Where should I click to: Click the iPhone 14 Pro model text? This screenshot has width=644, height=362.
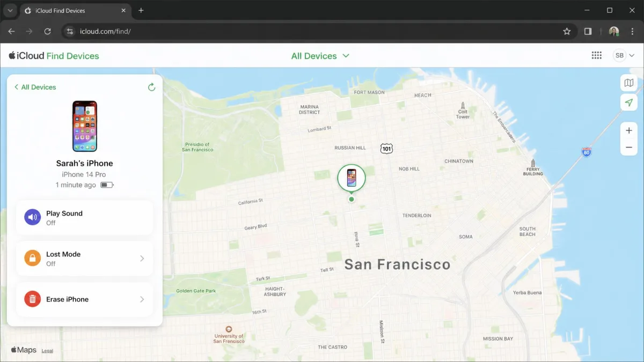point(84,174)
